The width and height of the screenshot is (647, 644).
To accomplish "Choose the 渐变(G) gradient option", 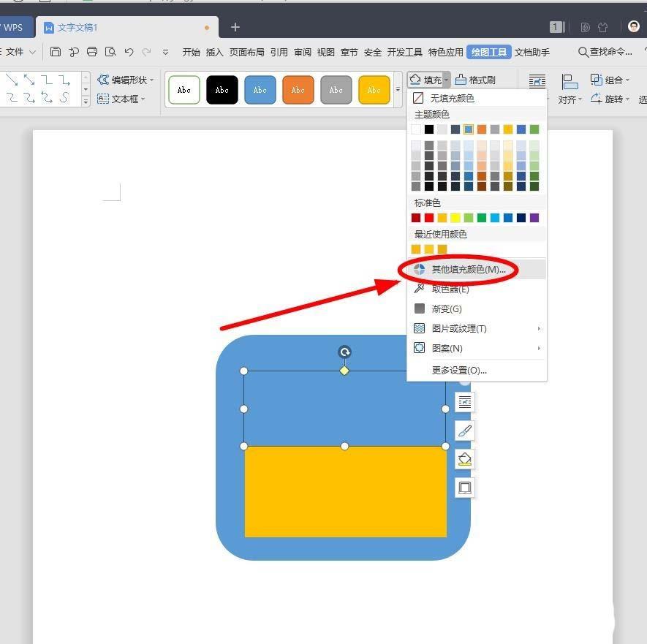I will (x=477, y=308).
